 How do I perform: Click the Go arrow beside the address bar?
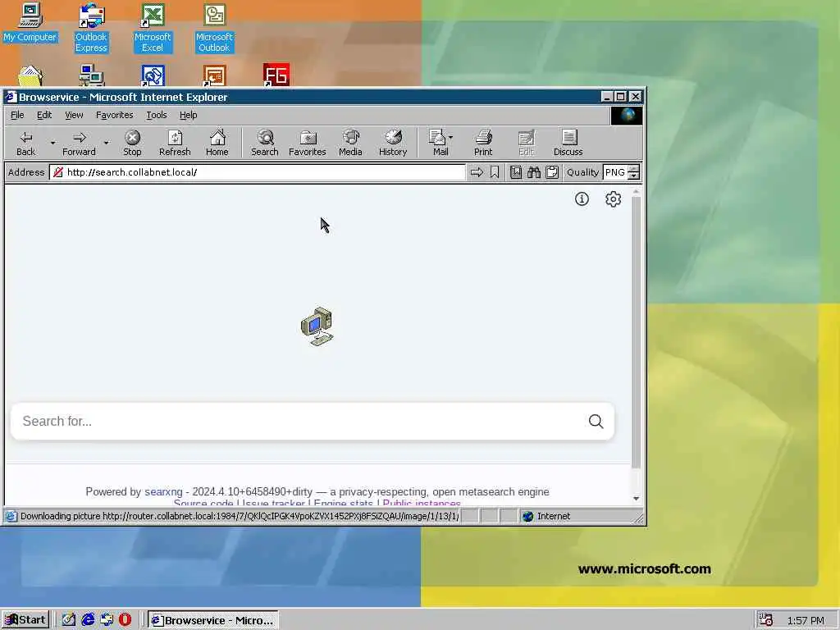point(477,172)
